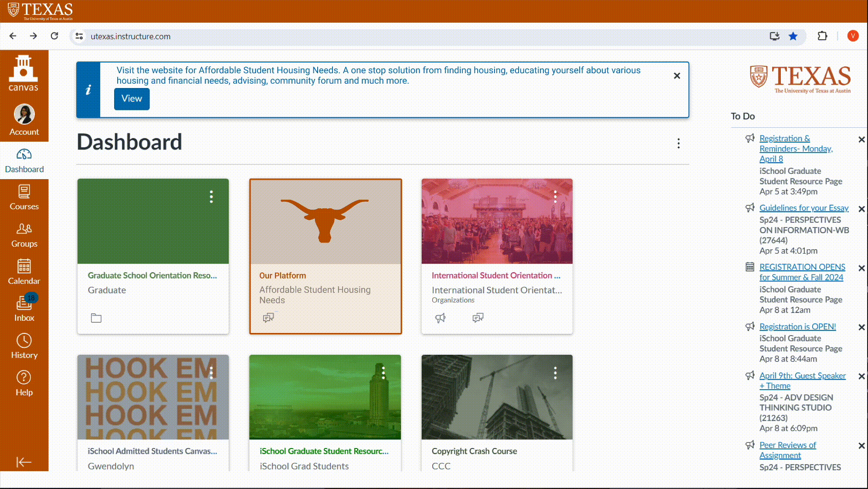This screenshot has height=489, width=868.
Task: Open April 9th: Guest Speaker + Theme
Action: point(802,380)
